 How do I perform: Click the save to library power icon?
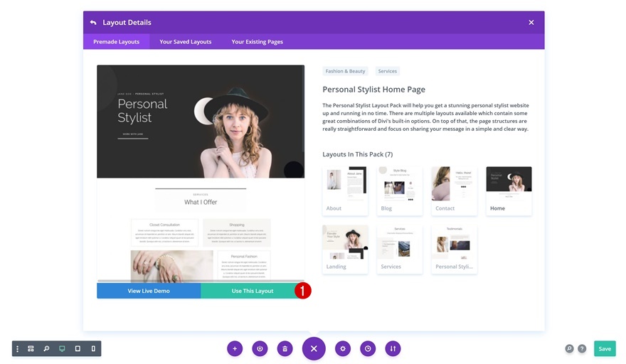coord(260,348)
